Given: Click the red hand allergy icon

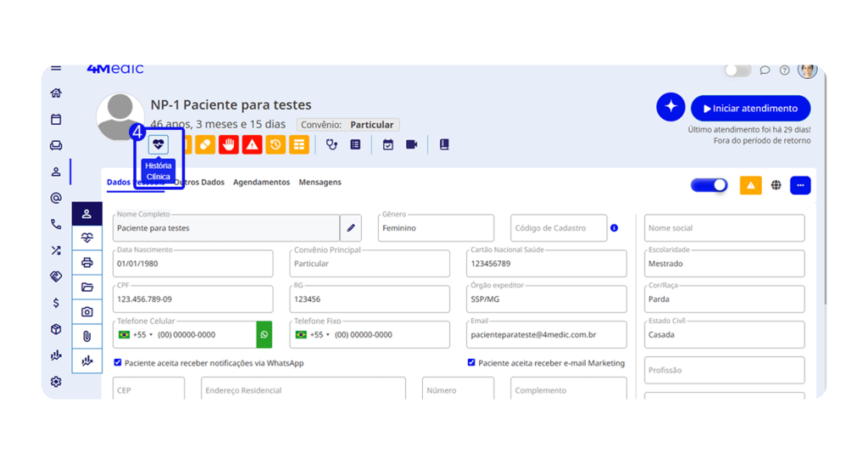Looking at the screenshot, I should (228, 145).
